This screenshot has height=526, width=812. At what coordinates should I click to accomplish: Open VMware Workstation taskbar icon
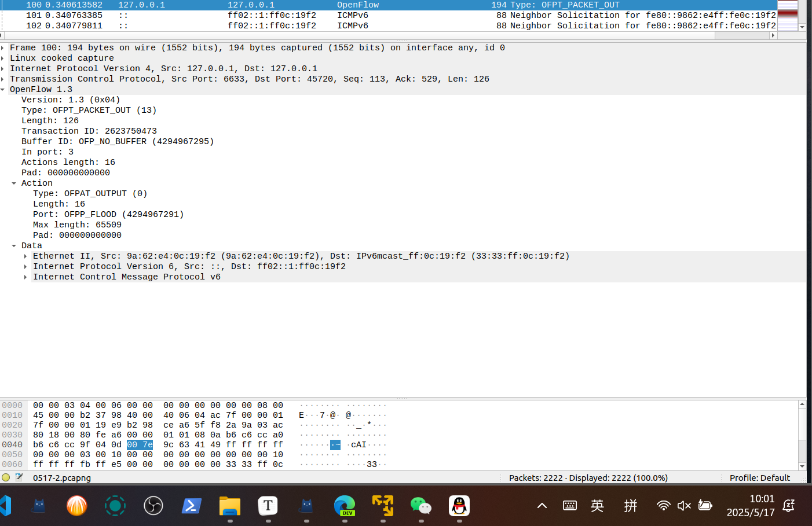point(383,506)
